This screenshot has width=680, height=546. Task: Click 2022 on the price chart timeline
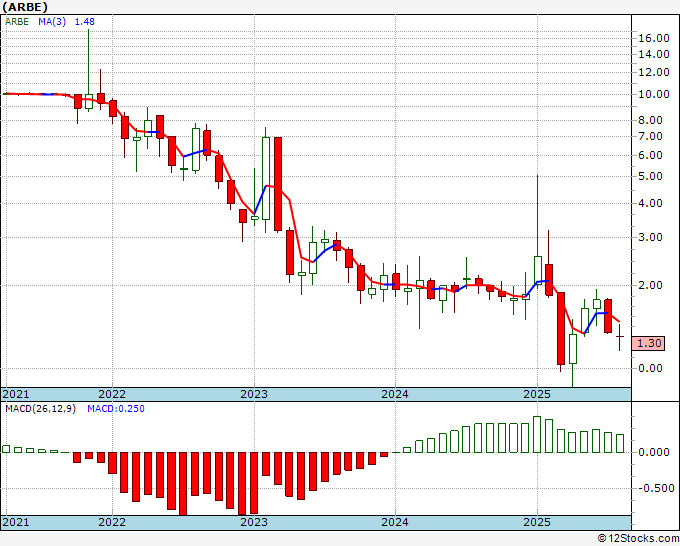[112, 394]
